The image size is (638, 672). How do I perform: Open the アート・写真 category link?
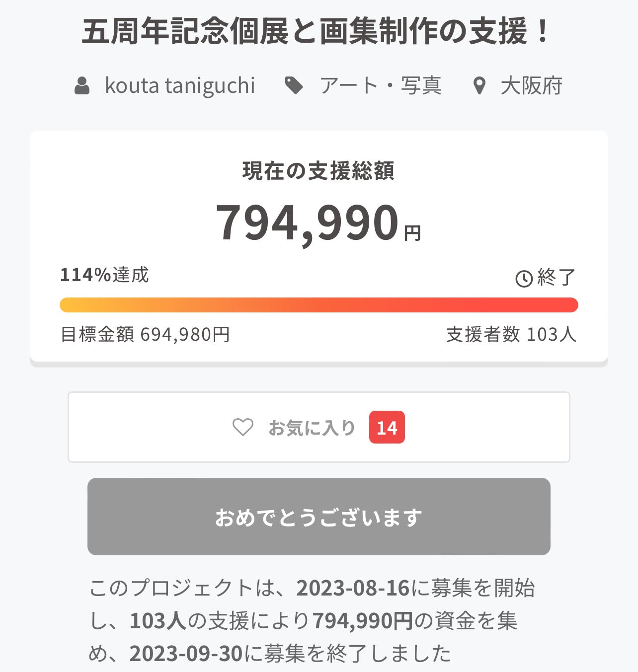pyautogui.click(x=381, y=86)
